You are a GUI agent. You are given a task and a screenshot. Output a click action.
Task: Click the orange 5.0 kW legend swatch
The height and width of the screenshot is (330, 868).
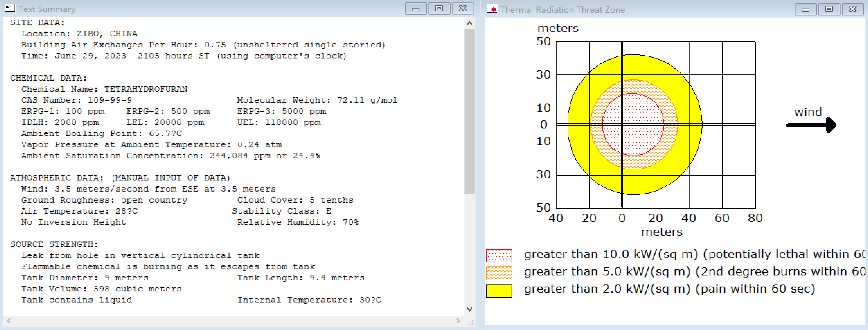[499, 273]
